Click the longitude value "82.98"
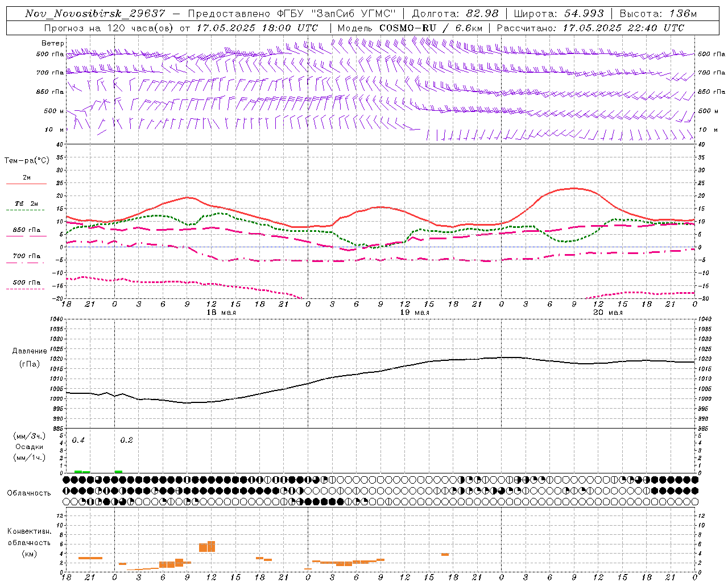 482,14
